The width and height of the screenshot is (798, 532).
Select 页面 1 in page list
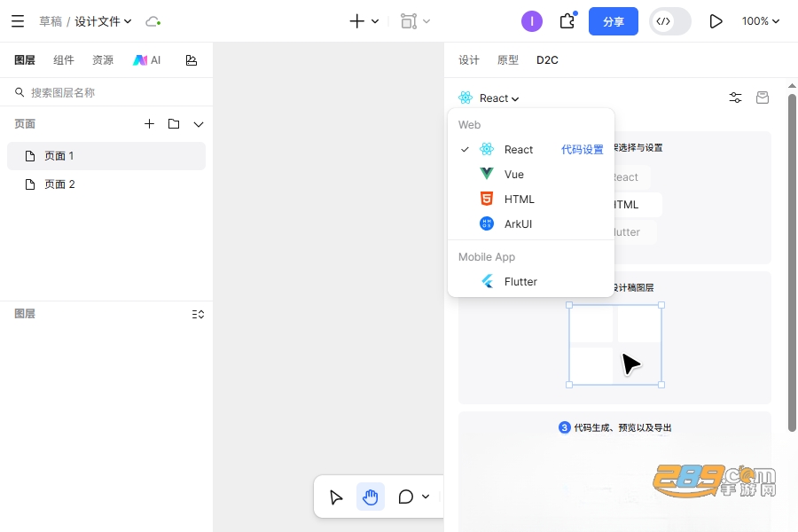click(x=106, y=156)
